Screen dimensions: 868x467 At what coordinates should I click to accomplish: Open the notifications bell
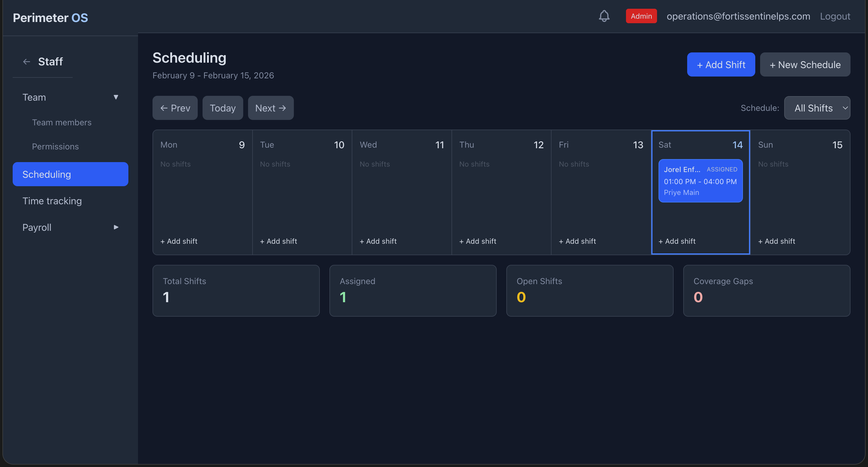(x=604, y=16)
